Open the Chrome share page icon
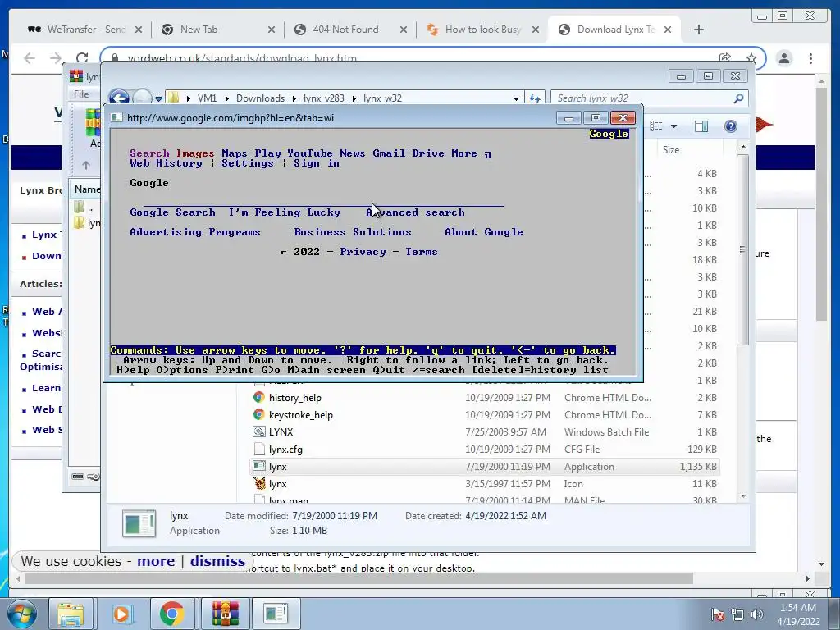The image size is (840, 630). (x=725, y=58)
